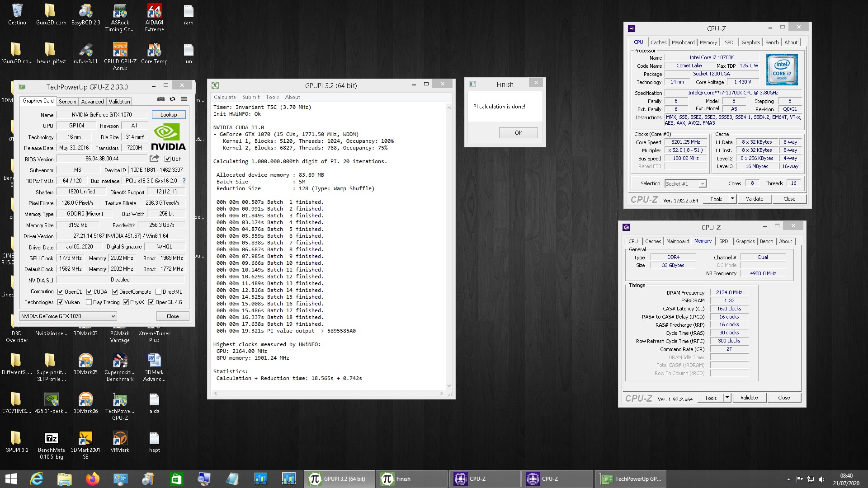Viewport: 868px width, 488px height.
Task: Open the 3DMark03 desktop shortcut
Action: click(86, 333)
